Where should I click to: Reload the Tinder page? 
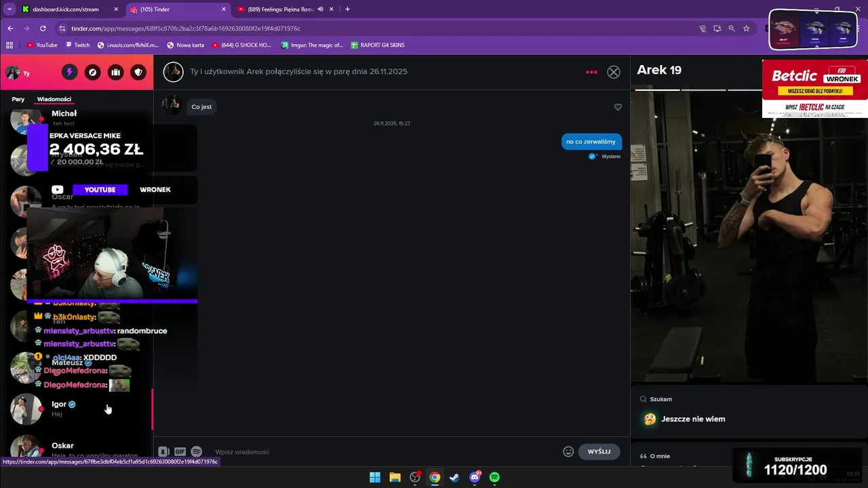tap(43, 28)
